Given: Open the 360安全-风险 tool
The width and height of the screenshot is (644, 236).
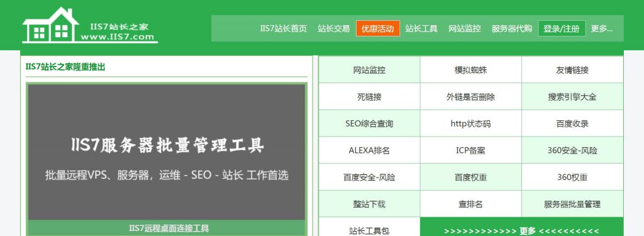Looking at the screenshot, I should tap(572, 150).
